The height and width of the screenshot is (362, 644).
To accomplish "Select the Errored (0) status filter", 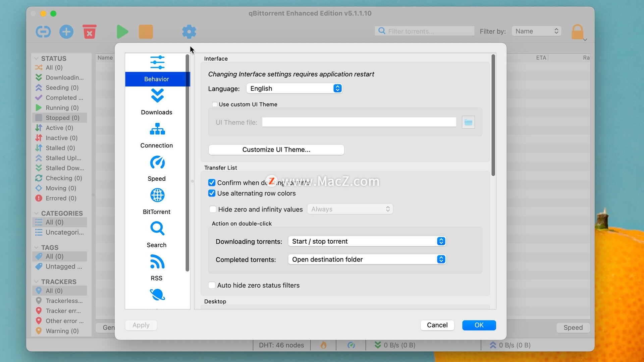I will [59, 198].
